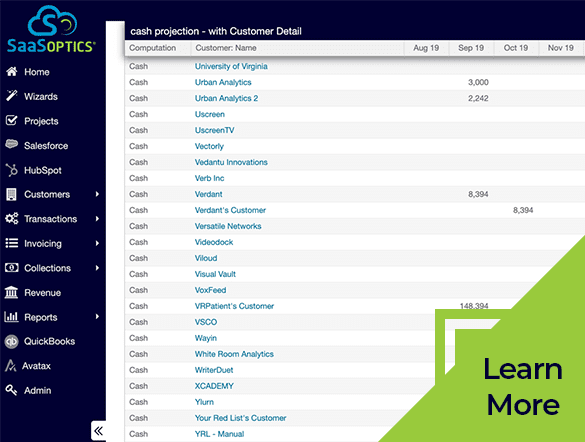Click the Sep 19 column header
Viewport: 585px width, 442px height.
[x=471, y=48]
